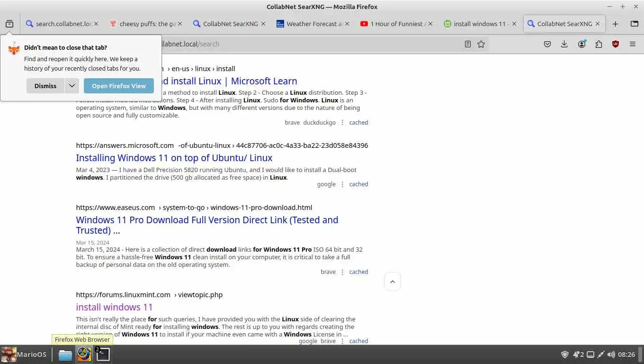List all tabs button in tab bar
This screenshot has height=364, width=644.
[x=635, y=24]
